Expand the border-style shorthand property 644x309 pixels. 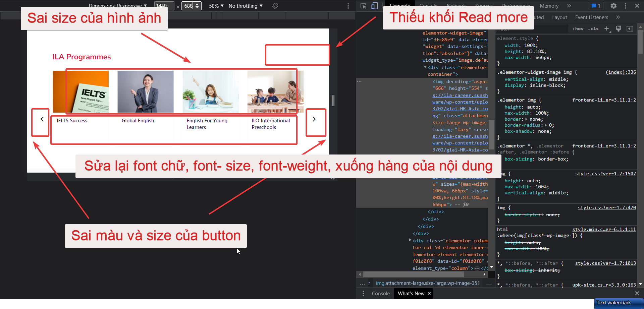coord(543,215)
